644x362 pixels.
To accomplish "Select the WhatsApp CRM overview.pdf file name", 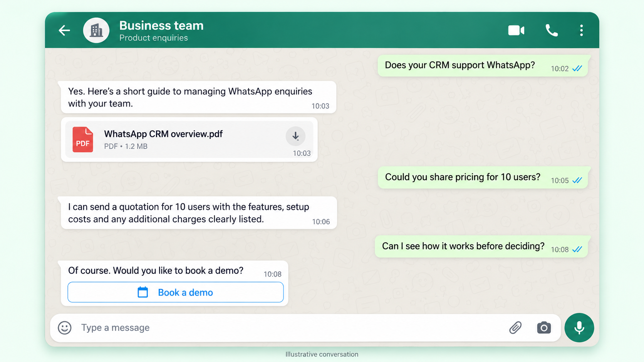I will click(x=163, y=134).
